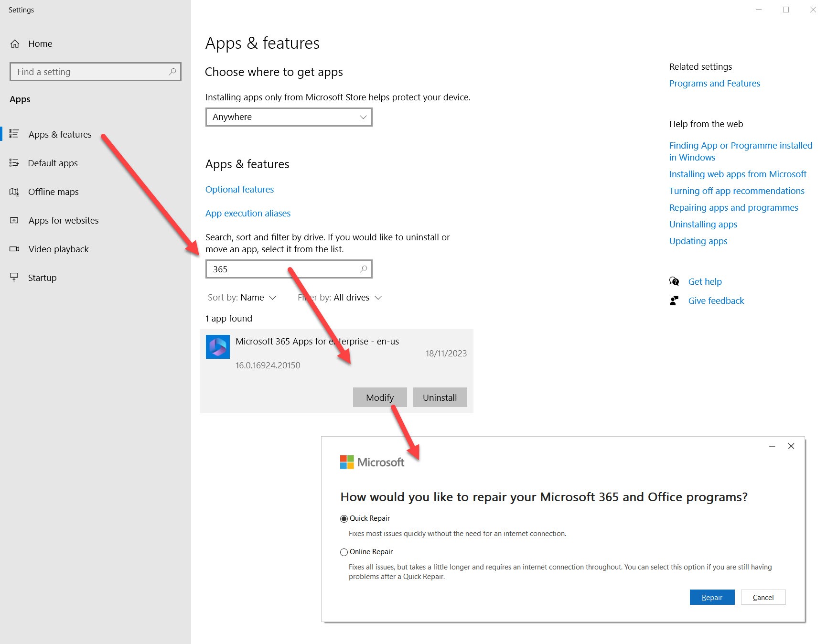Click the Home icon in sidebar
This screenshot has width=827, height=644.
coord(15,44)
